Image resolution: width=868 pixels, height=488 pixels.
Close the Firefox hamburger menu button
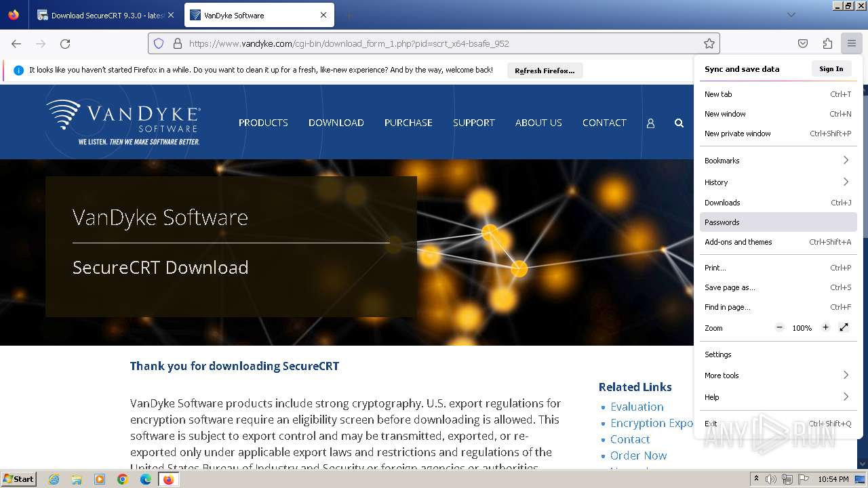852,43
